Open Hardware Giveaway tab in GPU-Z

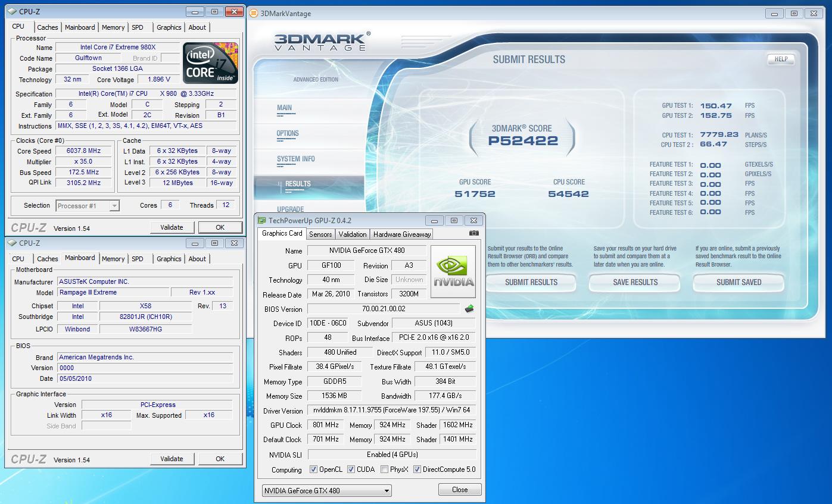pyautogui.click(x=402, y=234)
